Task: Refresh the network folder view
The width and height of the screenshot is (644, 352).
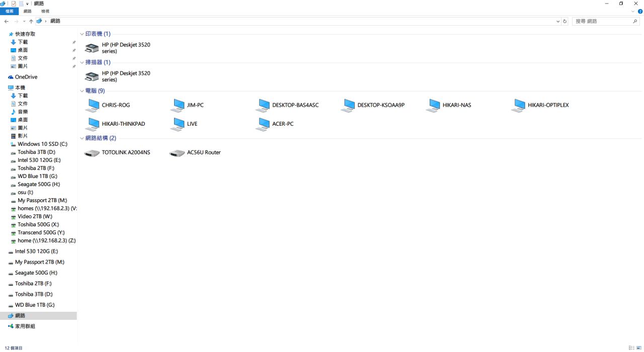Action: pyautogui.click(x=565, y=21)
